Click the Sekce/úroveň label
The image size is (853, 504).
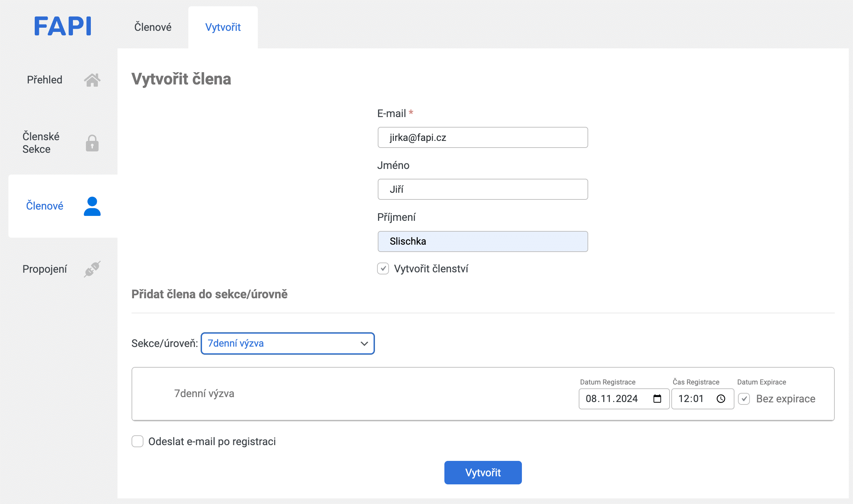coord(164,343)
